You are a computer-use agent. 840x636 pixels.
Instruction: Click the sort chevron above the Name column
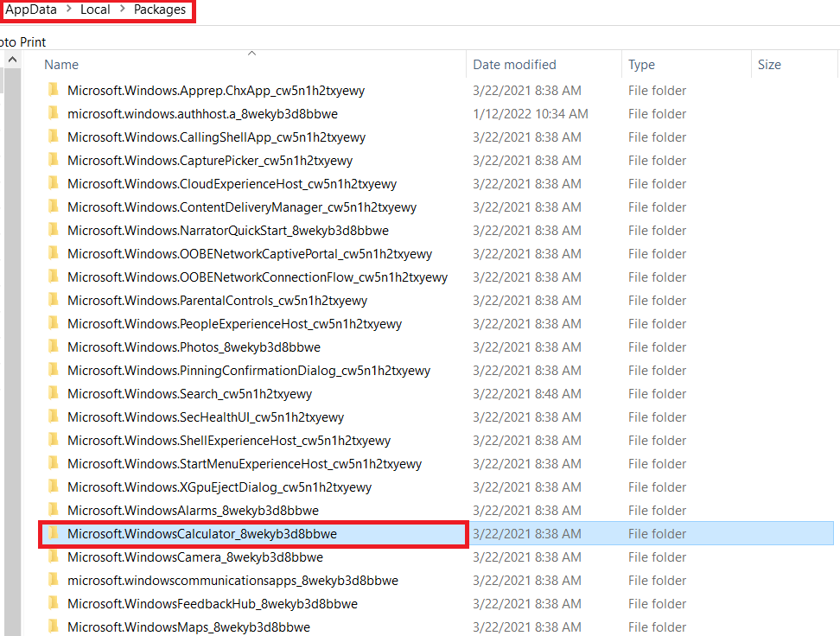coord(251,53)
